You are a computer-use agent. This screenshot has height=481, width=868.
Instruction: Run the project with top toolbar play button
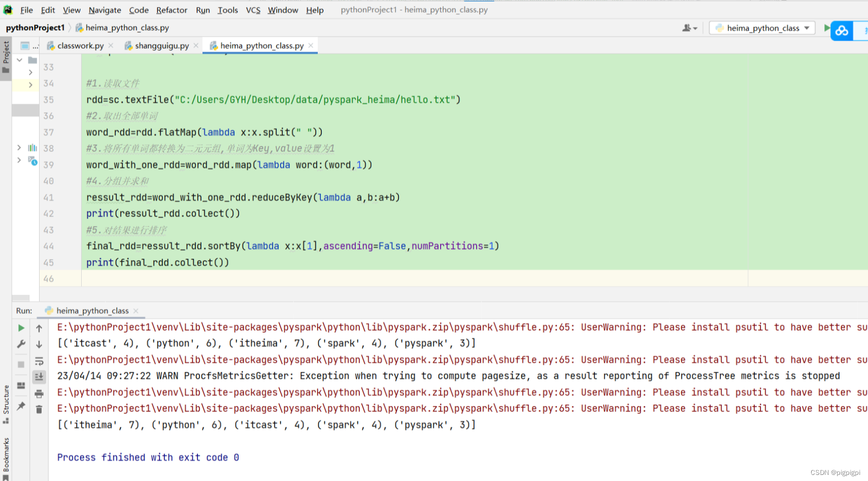[827, 28]
